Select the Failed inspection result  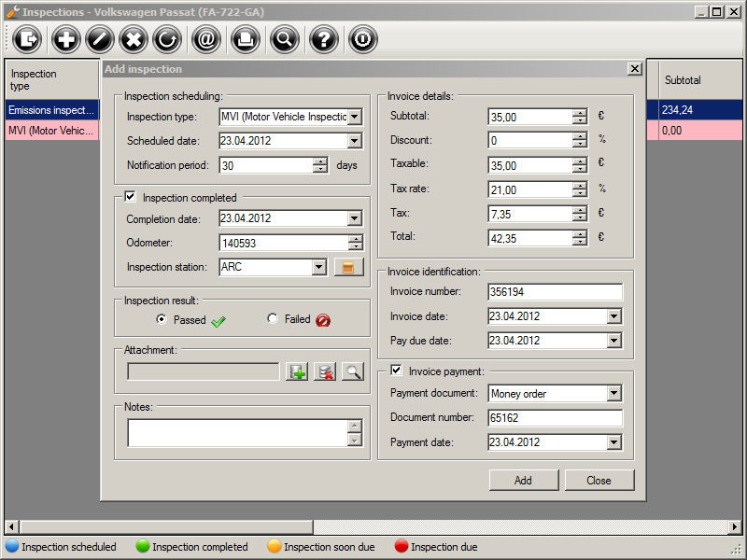pos(273,319)
